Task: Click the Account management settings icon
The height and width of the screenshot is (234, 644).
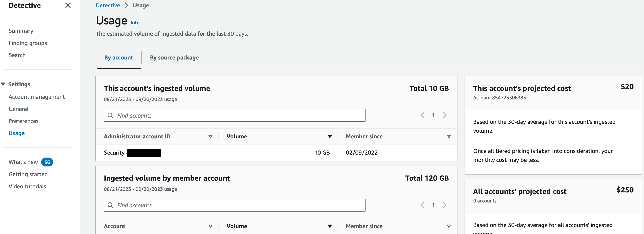Action: click(36, 97)
